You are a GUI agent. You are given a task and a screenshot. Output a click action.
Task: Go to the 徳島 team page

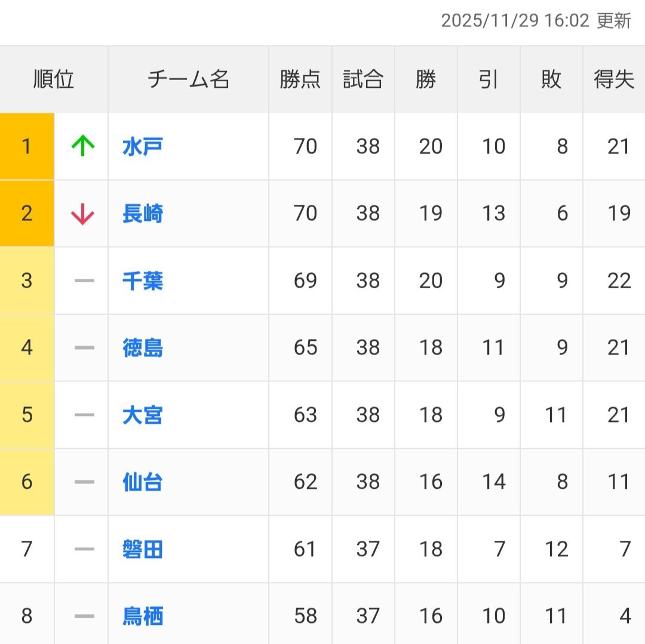click(x=142, y=347)
